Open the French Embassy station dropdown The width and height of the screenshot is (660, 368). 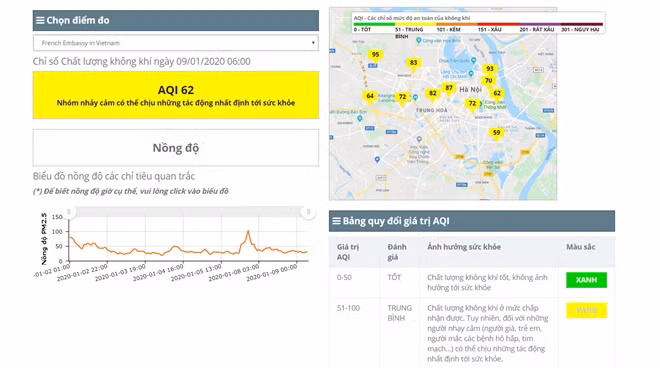176,43
